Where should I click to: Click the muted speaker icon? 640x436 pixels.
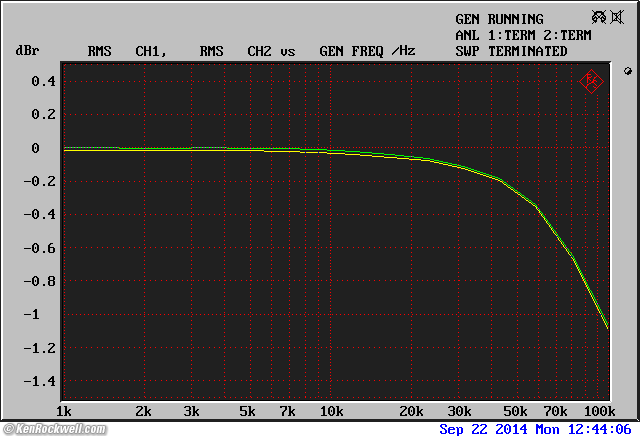point(617,17)
